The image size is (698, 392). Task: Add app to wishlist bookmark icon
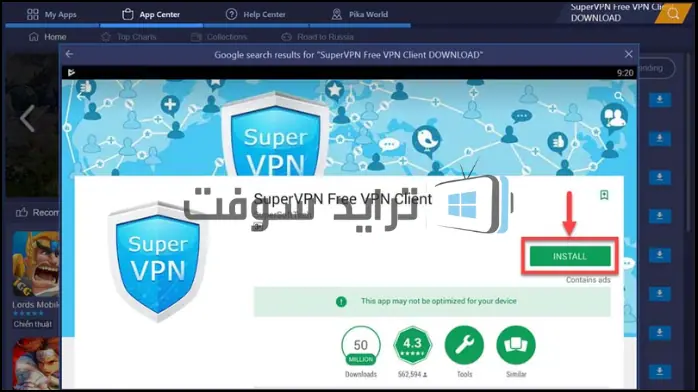604,195
